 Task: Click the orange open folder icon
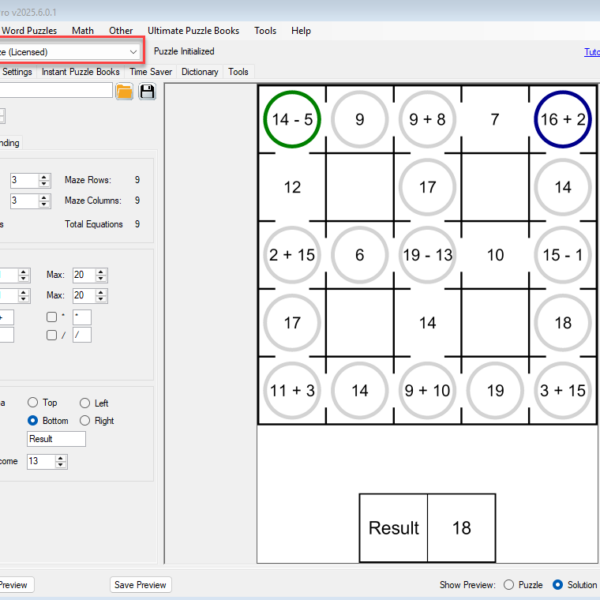pyautogui.click(x=124, y=92)
